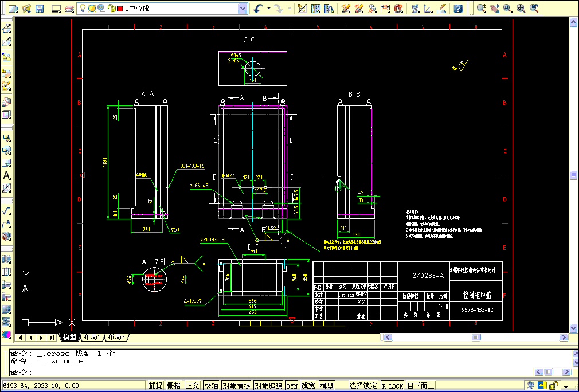Go to next layout tab arrow
This screenshot has width=579, height=392.
tap(41, 338)
